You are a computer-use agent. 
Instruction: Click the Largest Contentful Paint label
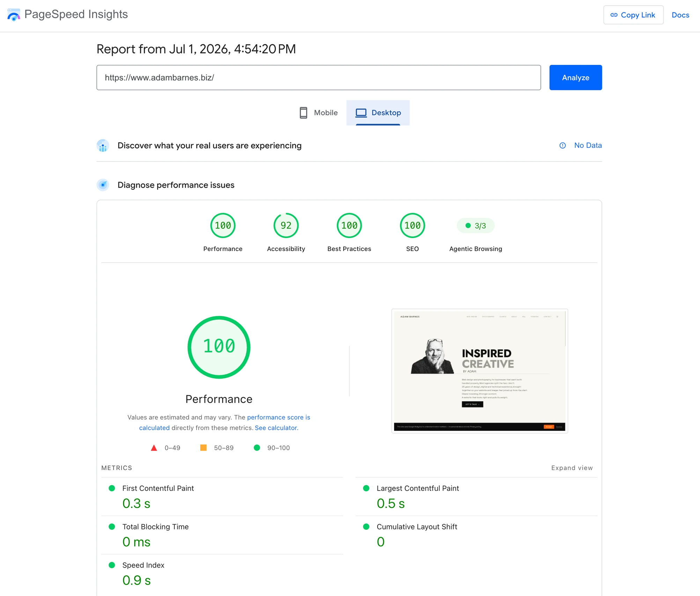[418, 488]
